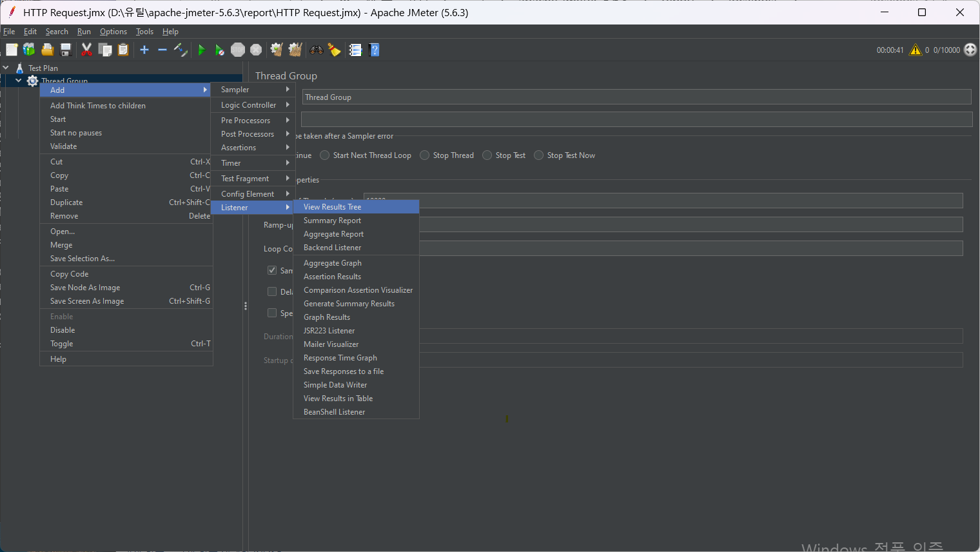Toggle the Specify thread lifetime checkbox
Viewport: 980px width, 552px height.
click(x=272, y=313)
